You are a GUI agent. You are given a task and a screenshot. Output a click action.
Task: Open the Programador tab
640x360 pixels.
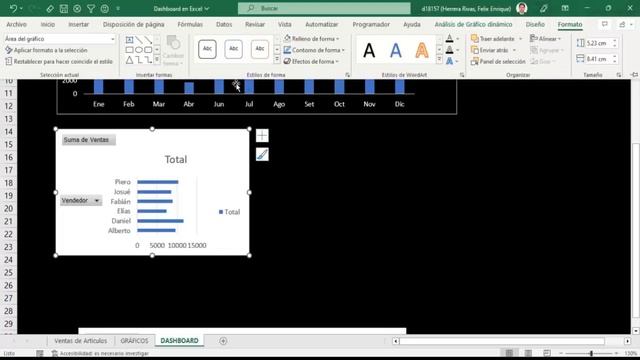371,24
